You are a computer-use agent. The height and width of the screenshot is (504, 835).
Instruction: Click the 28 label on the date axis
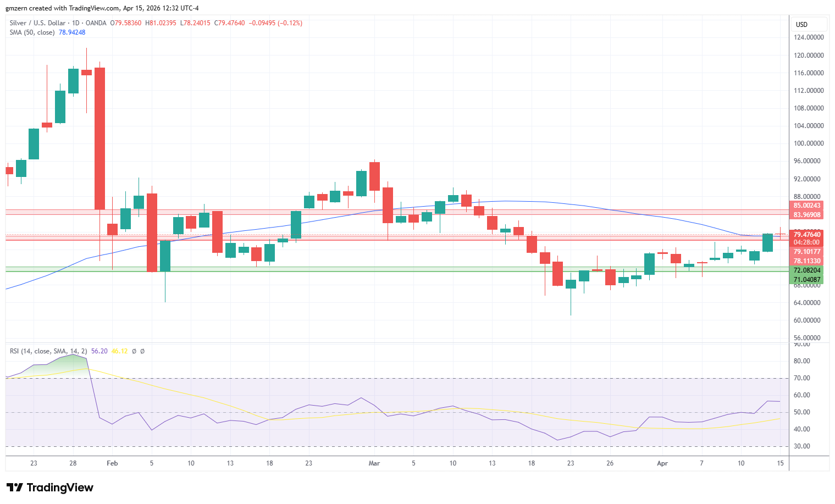coord(73,463)
